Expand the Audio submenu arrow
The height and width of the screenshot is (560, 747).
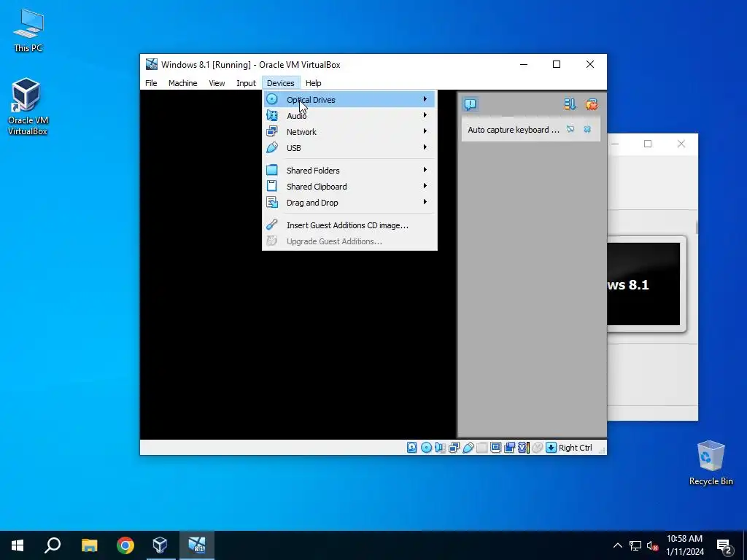click(425, 115)
